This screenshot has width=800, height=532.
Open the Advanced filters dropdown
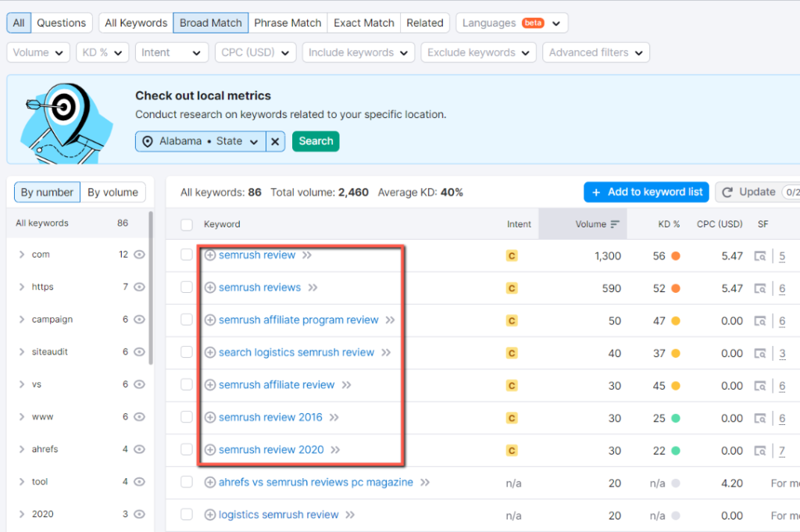click(x=595, y=52)
